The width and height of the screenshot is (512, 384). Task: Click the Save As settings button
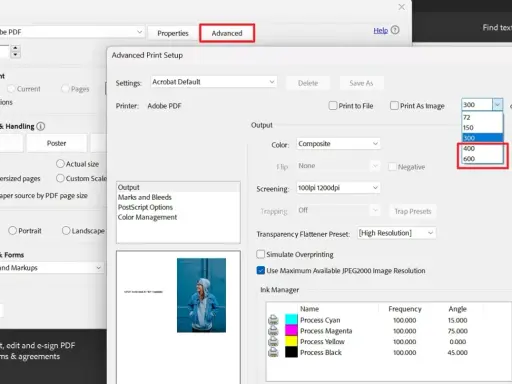point(361,83)
